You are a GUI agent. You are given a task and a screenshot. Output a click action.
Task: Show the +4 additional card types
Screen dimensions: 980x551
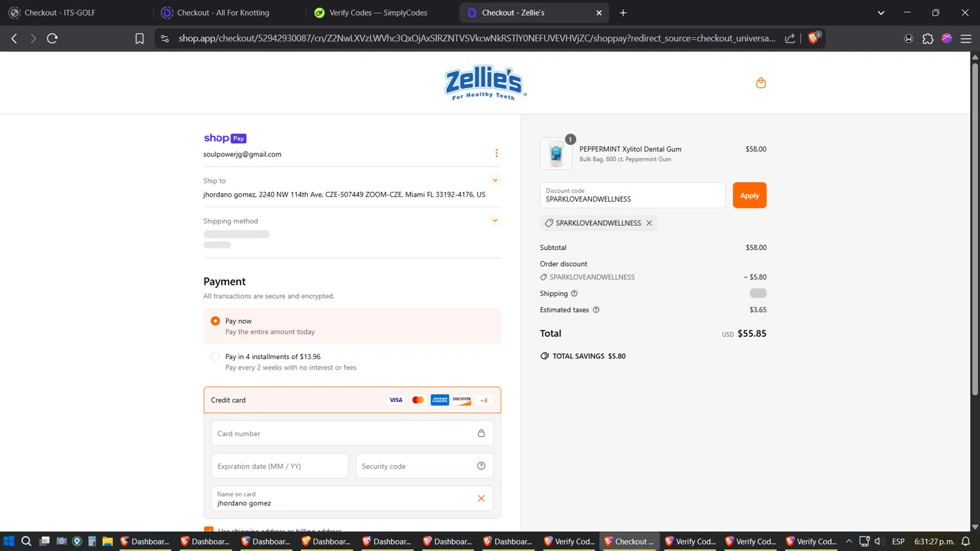click(x=483, y=400)
